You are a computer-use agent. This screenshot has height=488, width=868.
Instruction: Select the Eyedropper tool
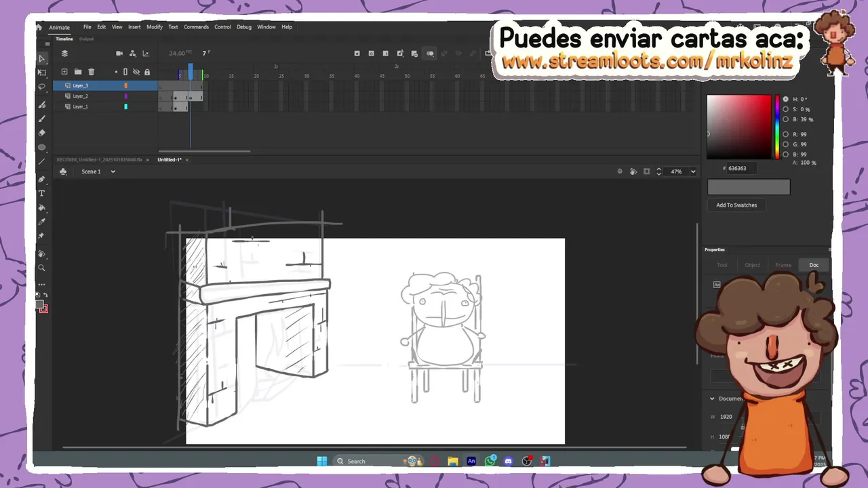(42, 222)
